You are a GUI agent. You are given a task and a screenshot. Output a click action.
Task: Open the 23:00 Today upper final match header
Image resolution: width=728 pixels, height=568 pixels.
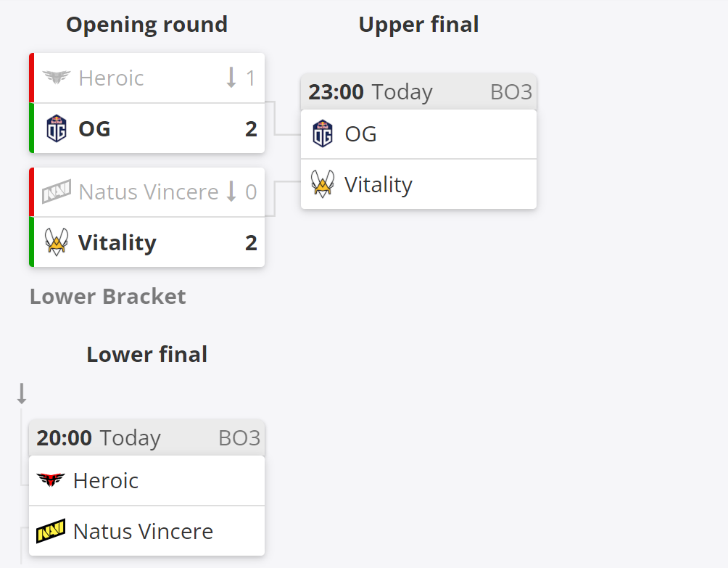pos(419,91)
